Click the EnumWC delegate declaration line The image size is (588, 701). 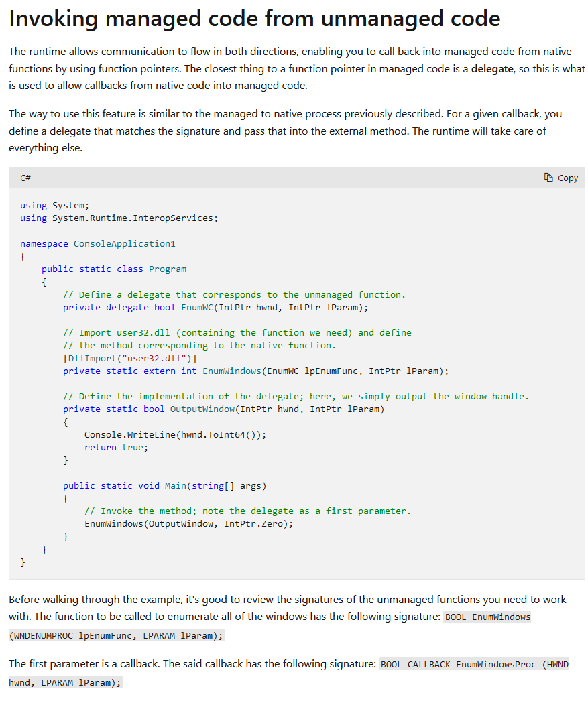(215, 307)
